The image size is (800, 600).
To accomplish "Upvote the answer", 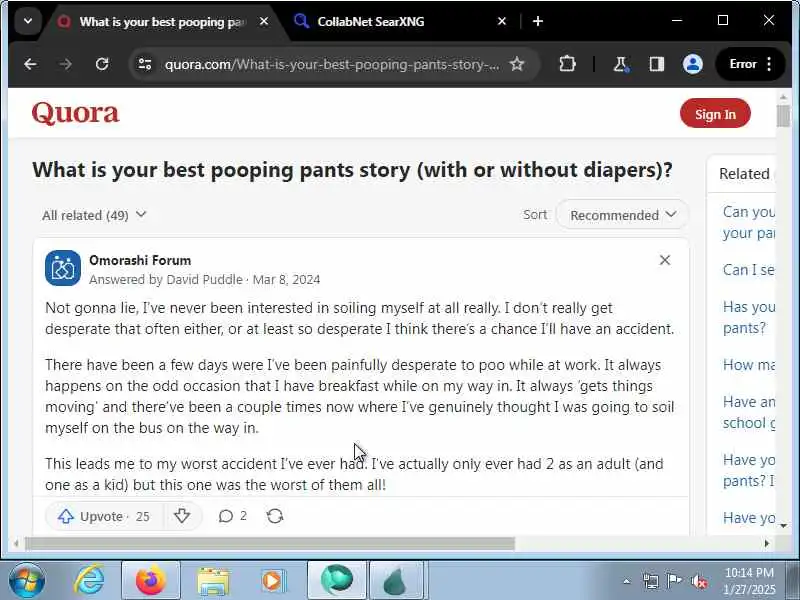I will tap(104, 516).
